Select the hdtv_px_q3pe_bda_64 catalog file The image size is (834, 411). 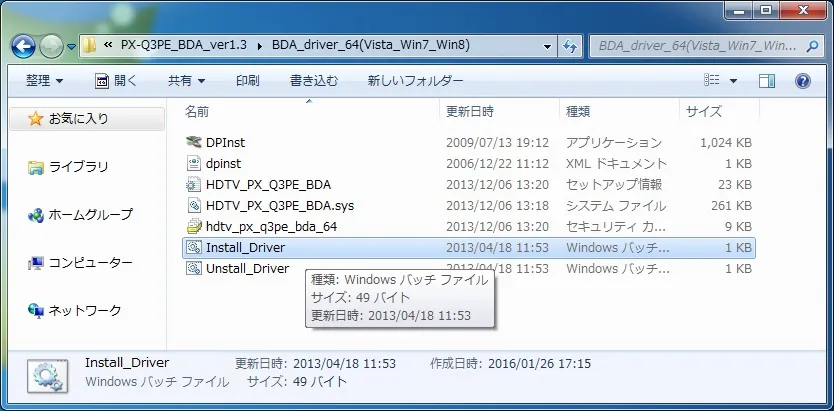[271, 227]
